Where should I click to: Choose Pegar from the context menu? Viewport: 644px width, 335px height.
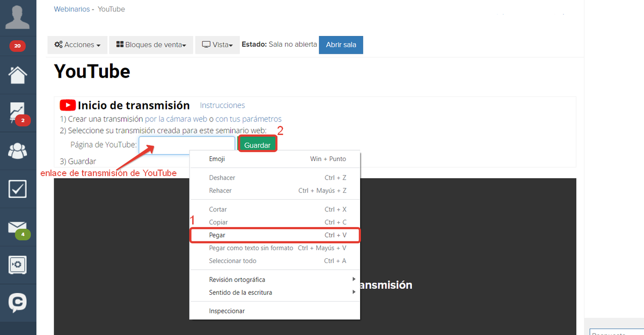point(275,235)
